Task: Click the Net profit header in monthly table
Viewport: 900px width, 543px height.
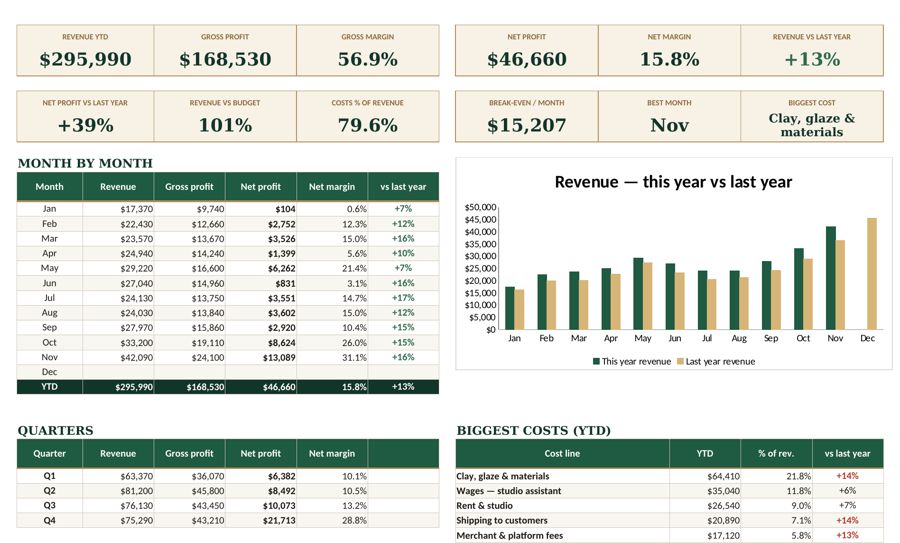Action: pyautogui.click(x=261, y=187)
